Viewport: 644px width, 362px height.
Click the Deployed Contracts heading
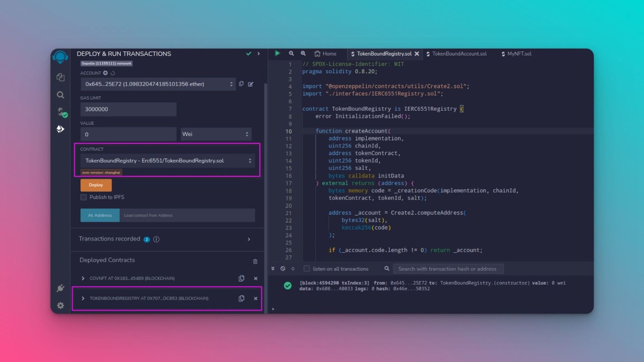click(107, 260)
